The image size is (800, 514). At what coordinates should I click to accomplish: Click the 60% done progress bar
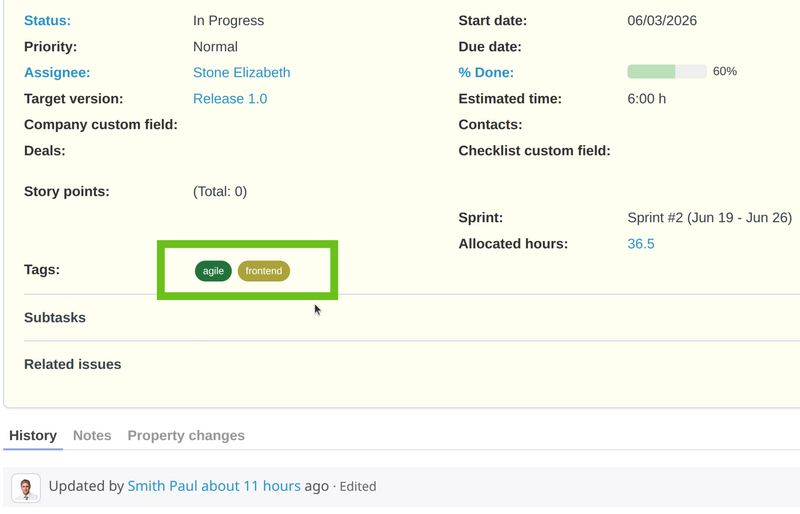click(x=667, y=71)
